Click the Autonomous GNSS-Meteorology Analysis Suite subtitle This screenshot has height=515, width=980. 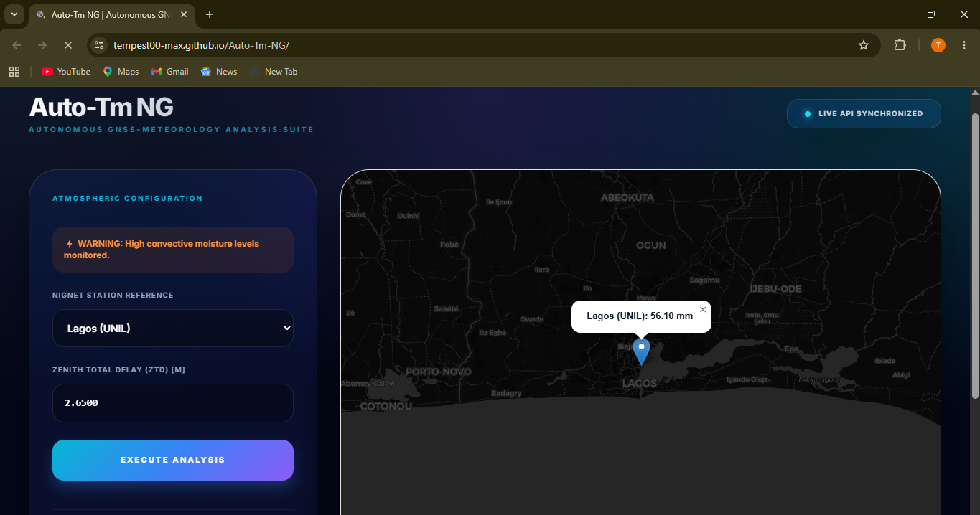coord(171,130)
